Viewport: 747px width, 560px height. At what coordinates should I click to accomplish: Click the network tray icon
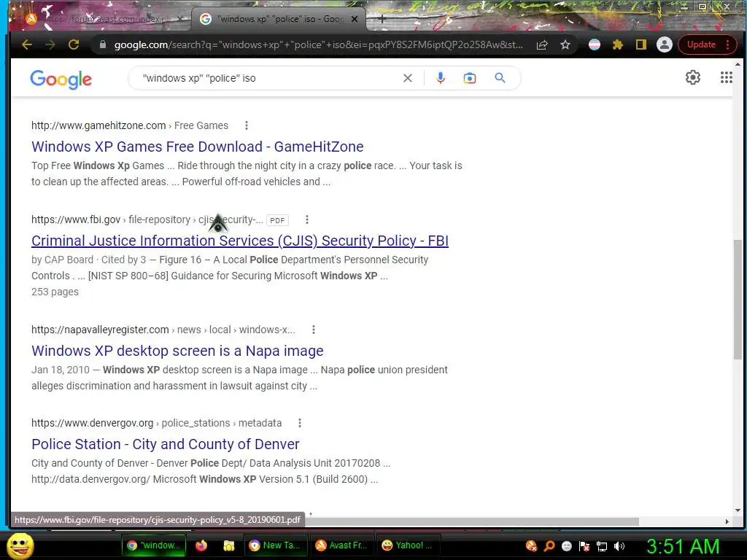[x=602, y=546]
